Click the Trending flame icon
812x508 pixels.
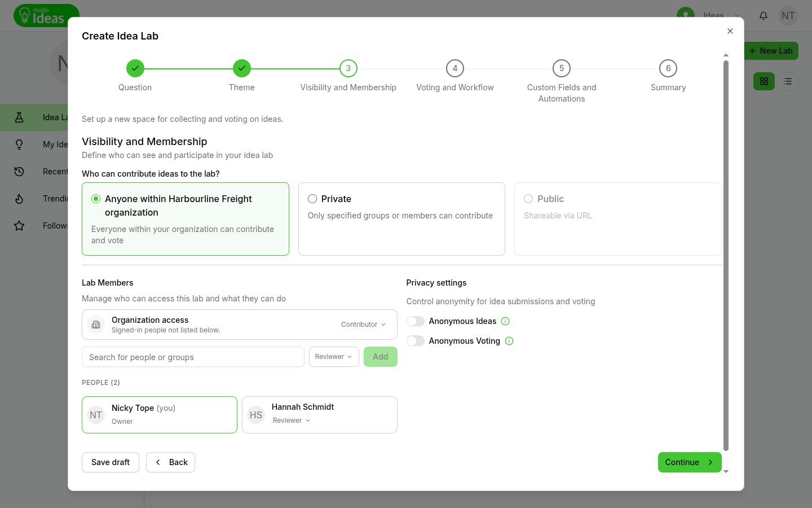click(19, 199)
